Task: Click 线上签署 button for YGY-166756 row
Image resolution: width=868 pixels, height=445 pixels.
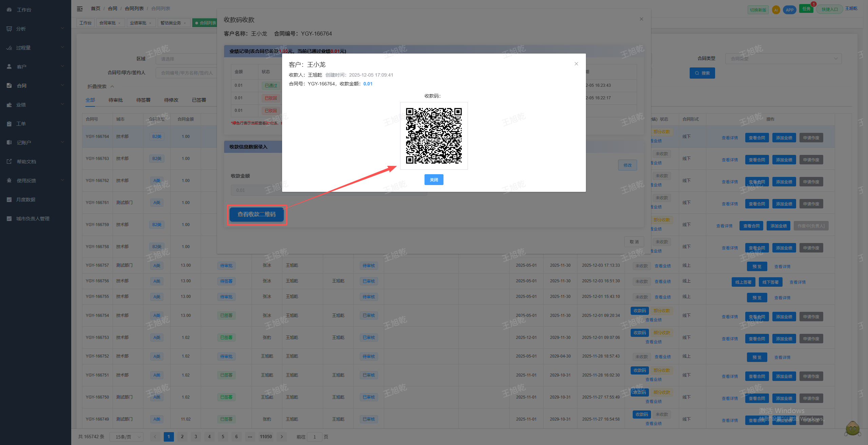Action: [743, 282]
